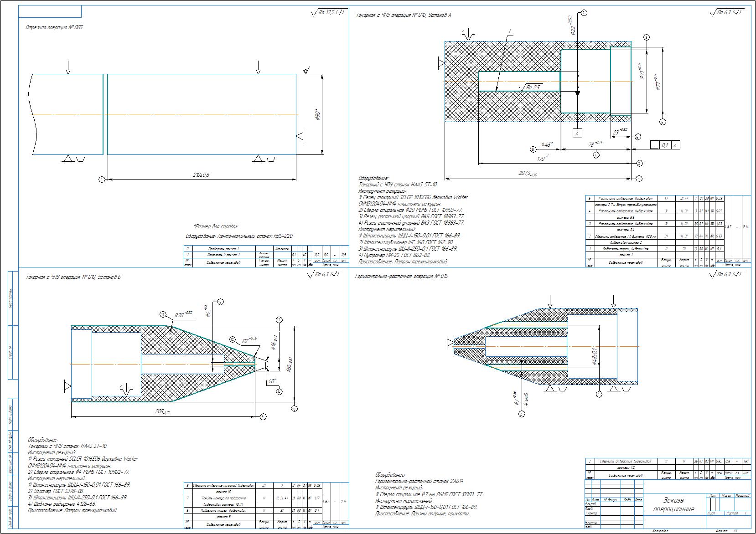Screen dimensions: 756x534
Task: Select 'Токарная с ЧПУ операция № 010, Установ А' heading
Action: pyautogui.click(x=403, y=15)
